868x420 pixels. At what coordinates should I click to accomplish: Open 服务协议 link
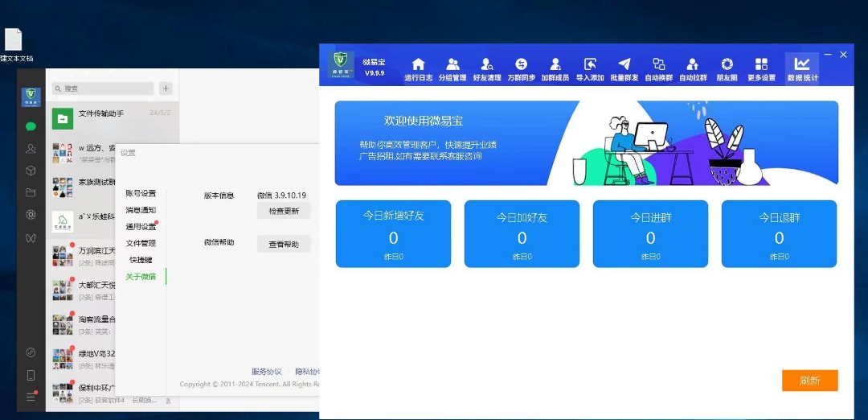[266, 372]
